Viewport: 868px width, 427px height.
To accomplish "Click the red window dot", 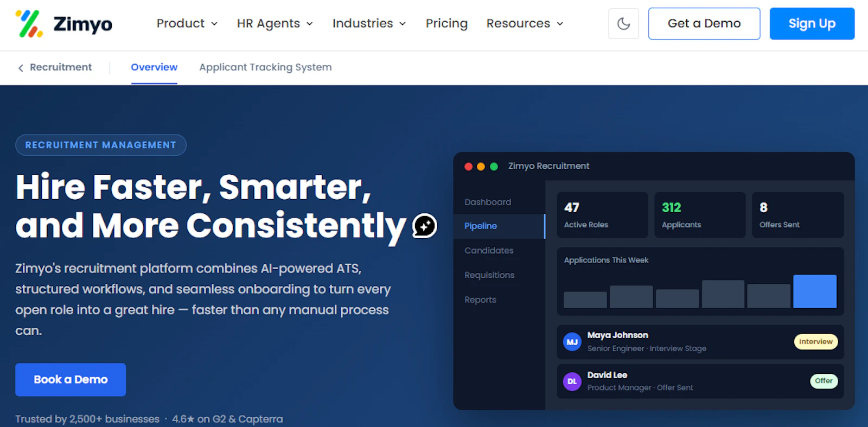I will pyautogui.click(x=468, y=167).
